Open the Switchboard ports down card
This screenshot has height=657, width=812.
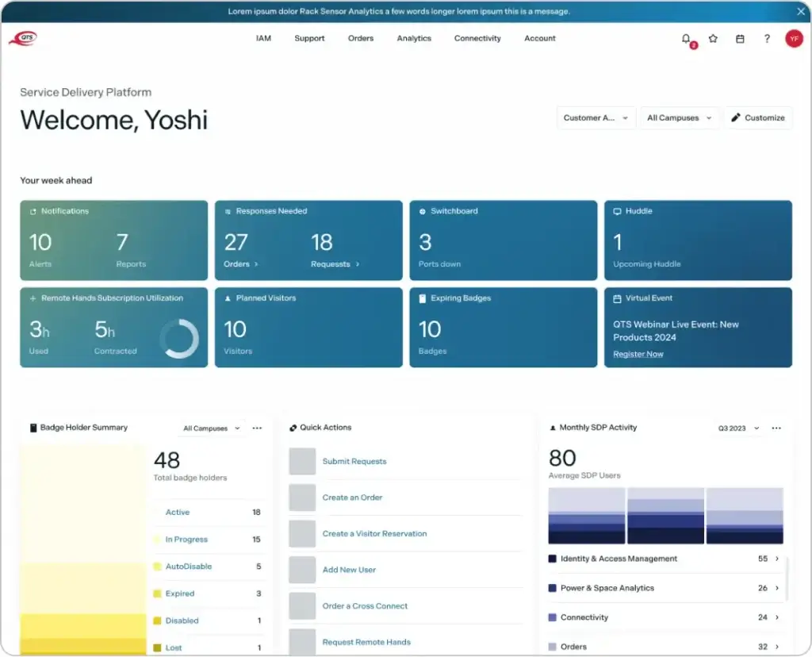click(503, 240)
